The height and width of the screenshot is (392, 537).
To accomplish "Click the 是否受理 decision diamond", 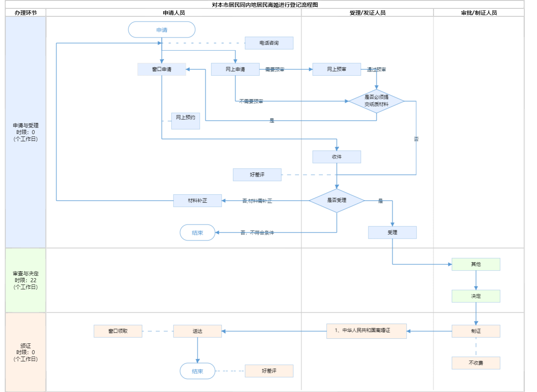I will pyautogui.click(x=337, y=201).
